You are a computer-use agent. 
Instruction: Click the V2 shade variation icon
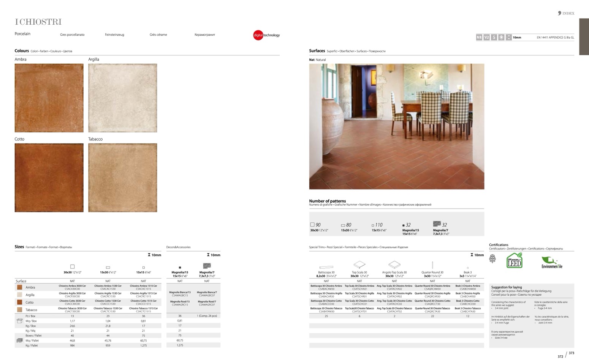486,37
